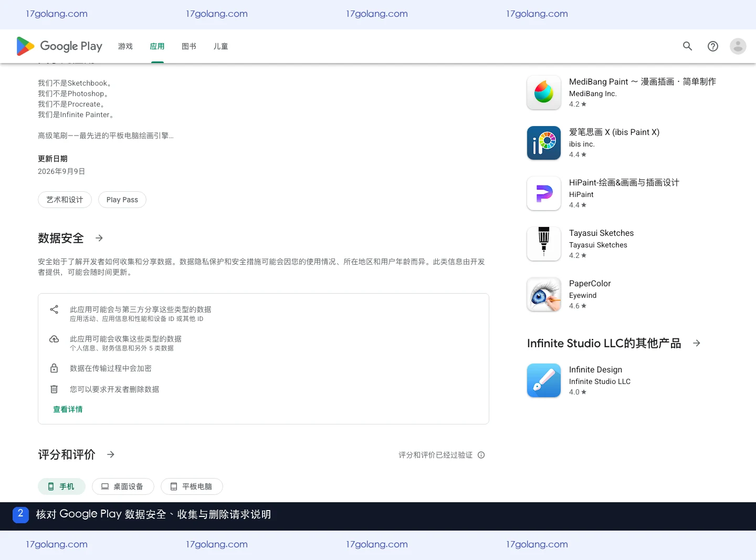Click 您可以要求开发者删除数据 text

[114, 389]
